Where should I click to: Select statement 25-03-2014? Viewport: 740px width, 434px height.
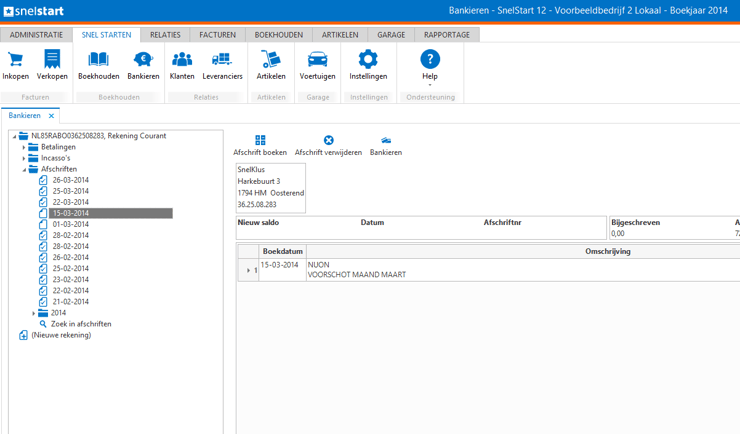tap(71, 191)
